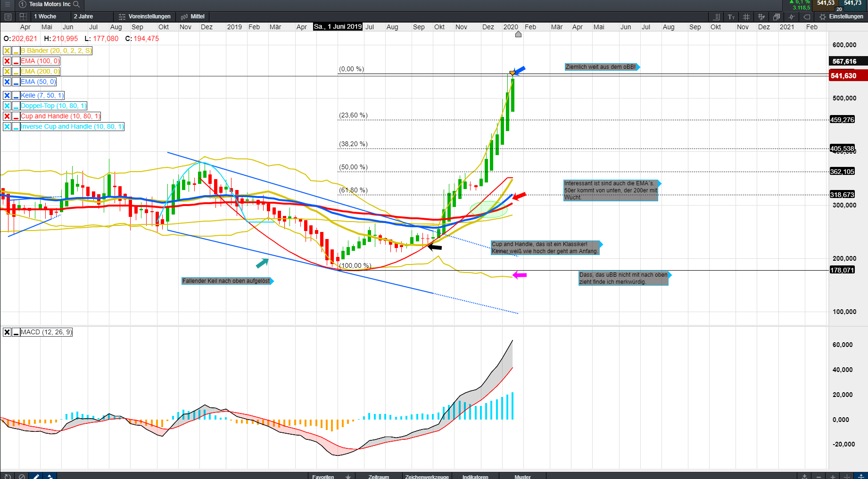Toggle the chart grid icon

coord(746,17)
